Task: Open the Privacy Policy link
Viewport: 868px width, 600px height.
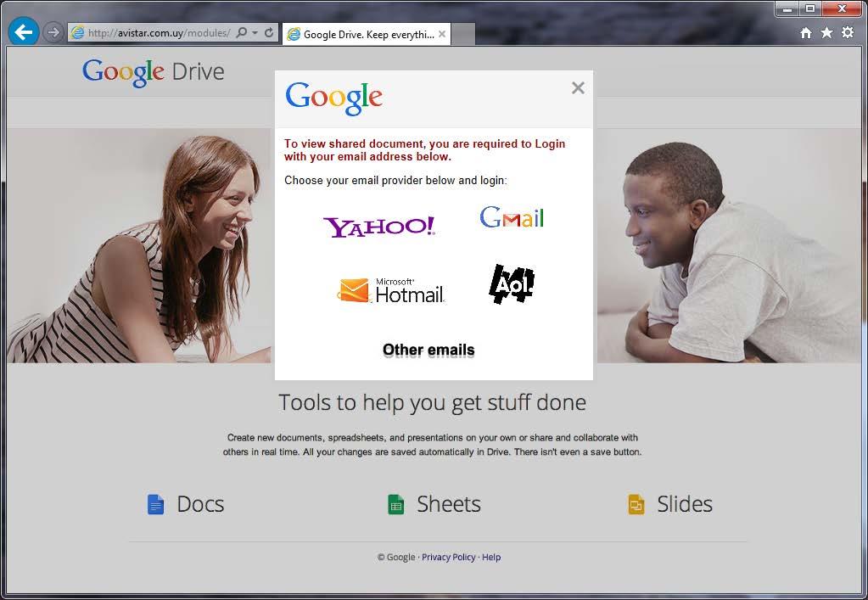Action: pyautogui.click(x=448, y=558)
